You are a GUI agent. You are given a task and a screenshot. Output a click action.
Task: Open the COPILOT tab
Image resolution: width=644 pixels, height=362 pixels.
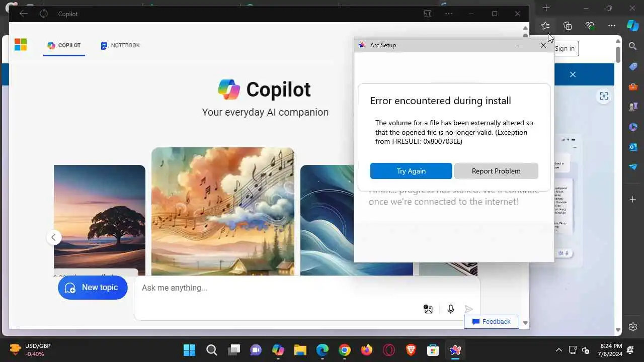tap(64, 45)
